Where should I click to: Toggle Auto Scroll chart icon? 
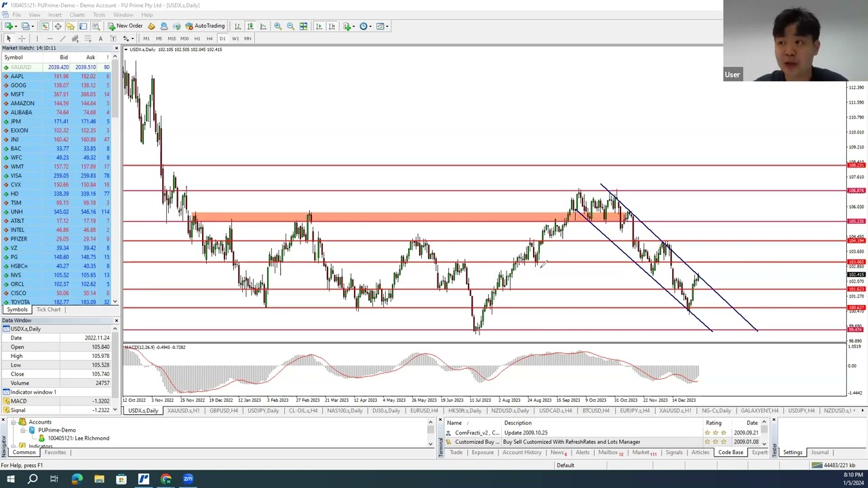(319, 26)
